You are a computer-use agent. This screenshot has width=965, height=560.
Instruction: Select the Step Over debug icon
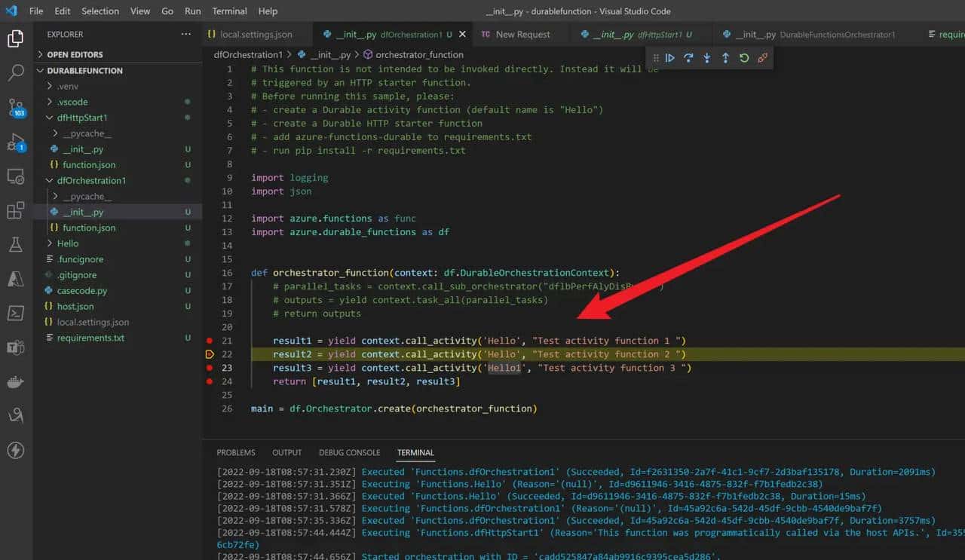click(x=688, y=57)
